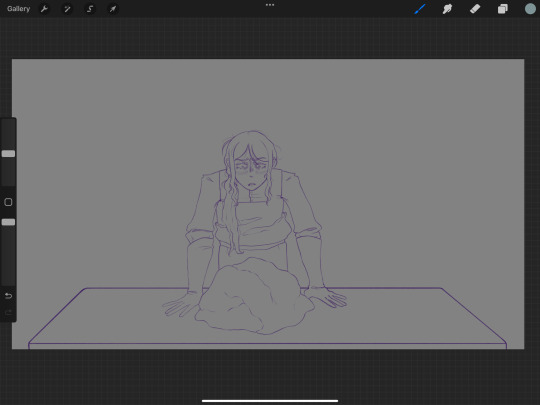Open the Layers panel
Viewport: 540px width, 405px height.
coord(502,9)
